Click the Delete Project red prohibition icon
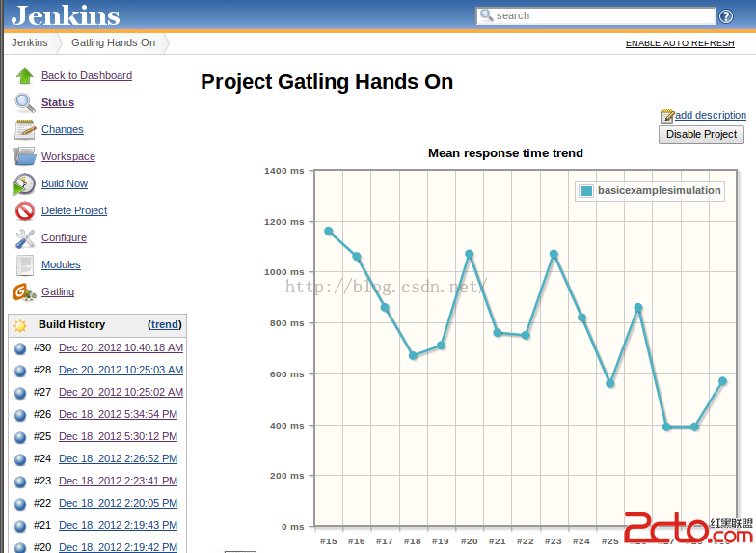 pyautogui.click(x=25, y=210)
